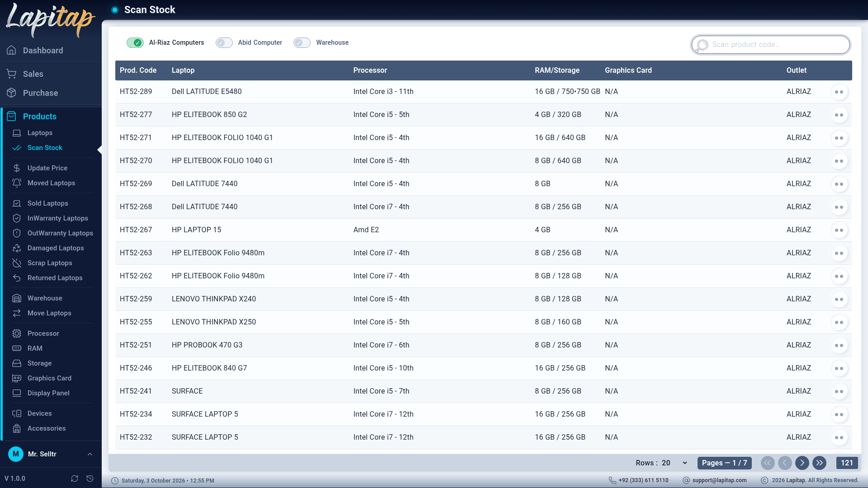The width and height of the screenshot is (868, 488).
Task: Click the Moved Laptops bell icon
Action: (x=17, y=183)
